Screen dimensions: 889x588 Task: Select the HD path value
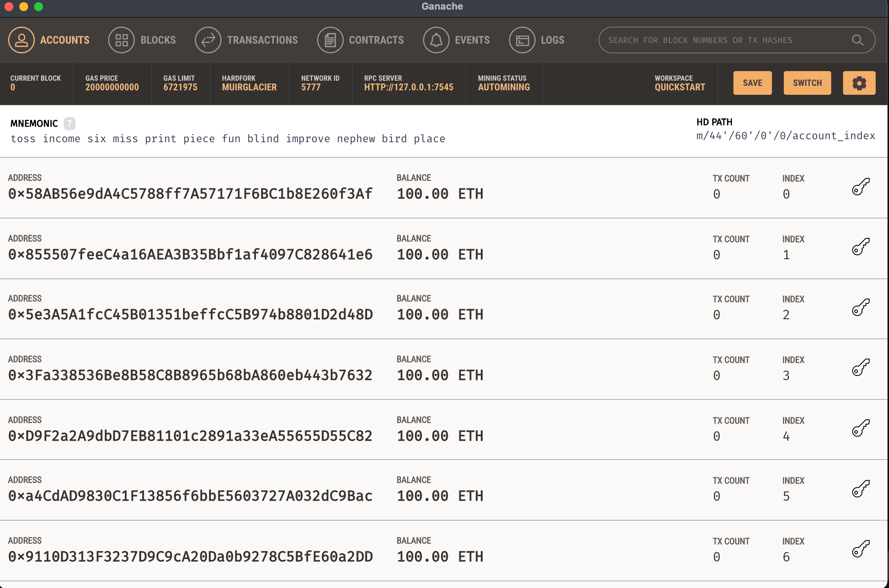coord(786,136)
